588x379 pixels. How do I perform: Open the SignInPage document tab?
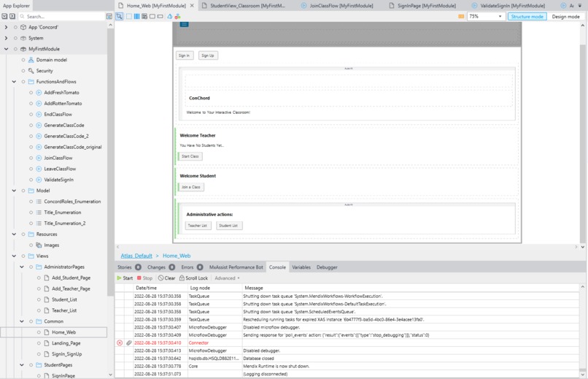coord(422,6)
